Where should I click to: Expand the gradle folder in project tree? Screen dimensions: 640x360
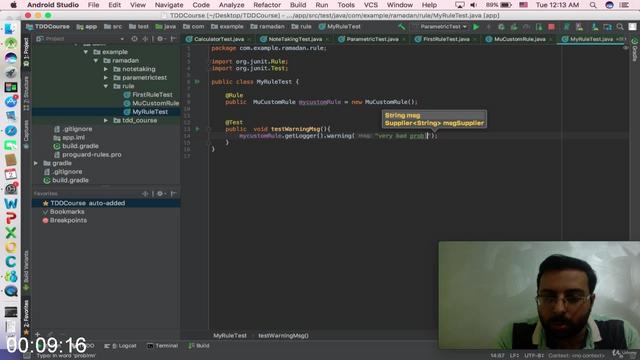36,163
